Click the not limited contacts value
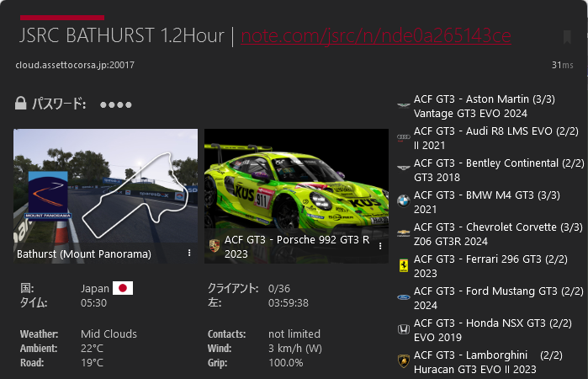 (294, 334)
